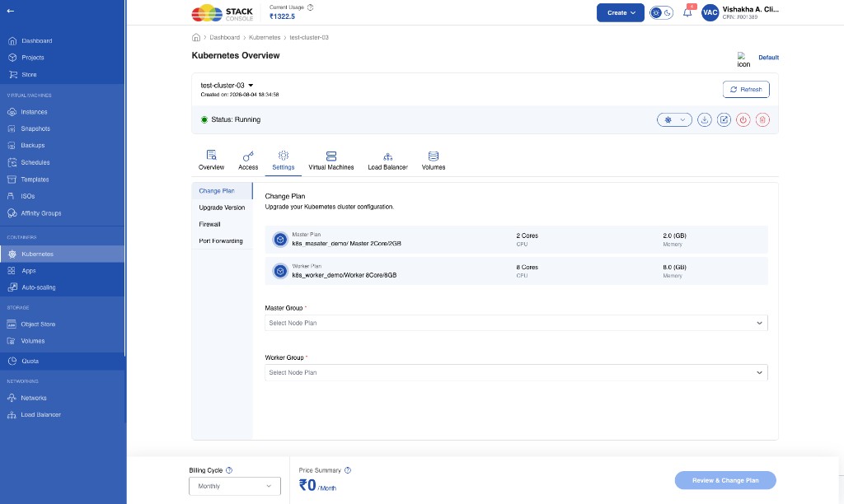Go to Instances page
844x504 pixels.
tap(34, 112)
